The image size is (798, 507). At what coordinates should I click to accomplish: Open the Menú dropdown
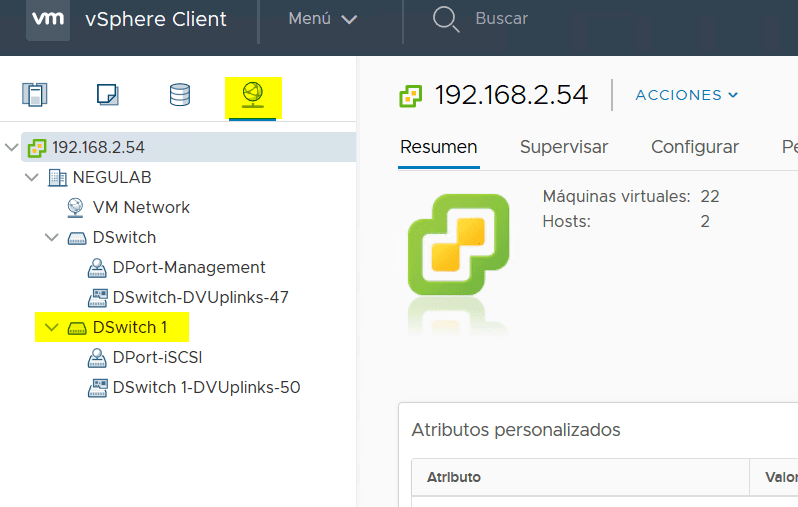pos(323,19)
